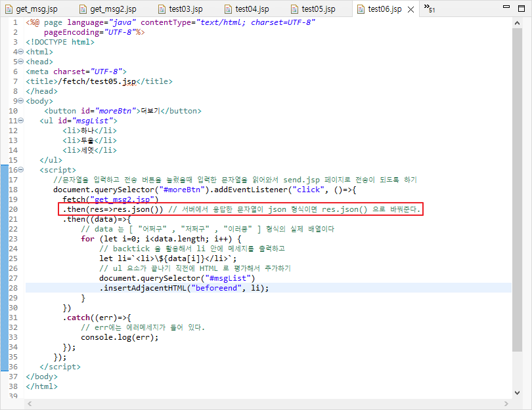Click the test03.jsp file icon

162,9
